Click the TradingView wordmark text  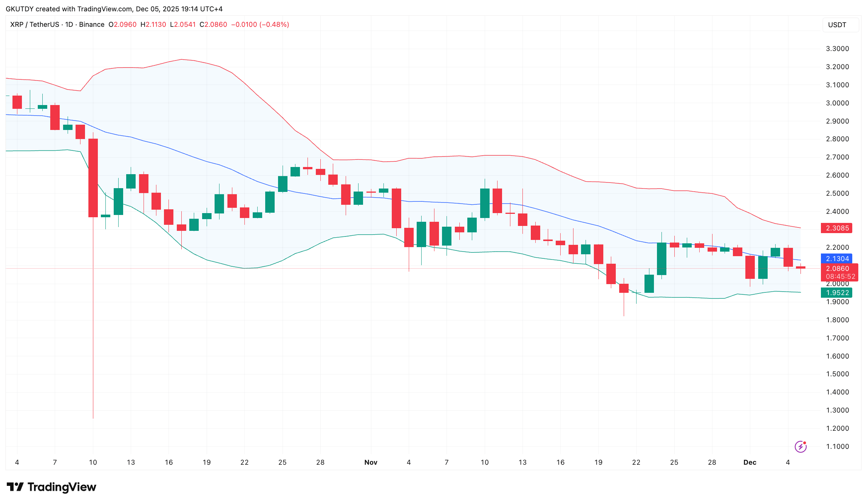coord(62,487)
